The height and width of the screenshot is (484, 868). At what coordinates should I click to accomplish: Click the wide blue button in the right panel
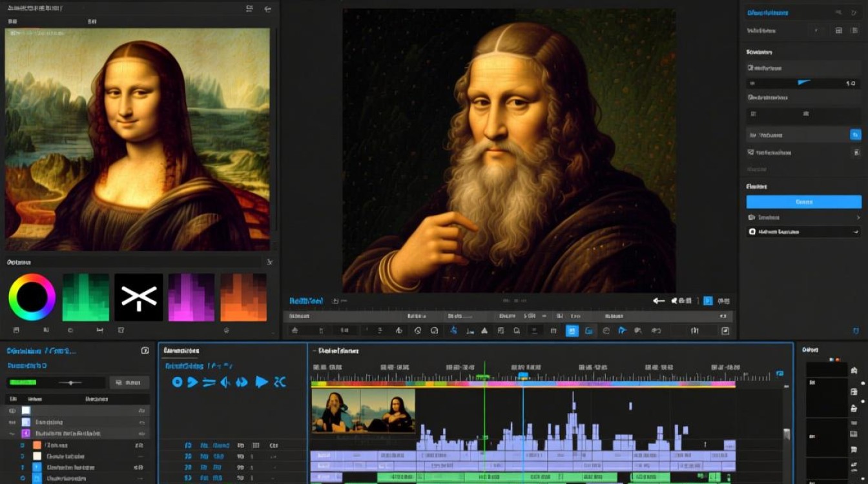pos(804,202)
